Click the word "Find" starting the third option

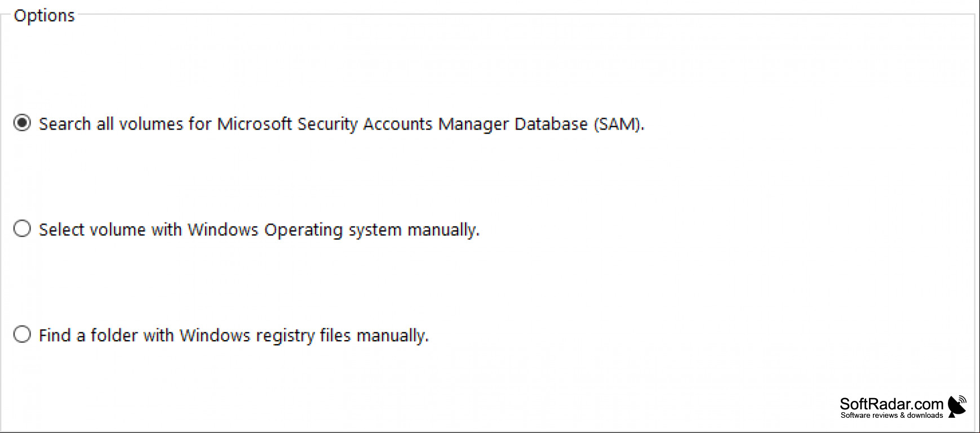[x=55, y=336]
